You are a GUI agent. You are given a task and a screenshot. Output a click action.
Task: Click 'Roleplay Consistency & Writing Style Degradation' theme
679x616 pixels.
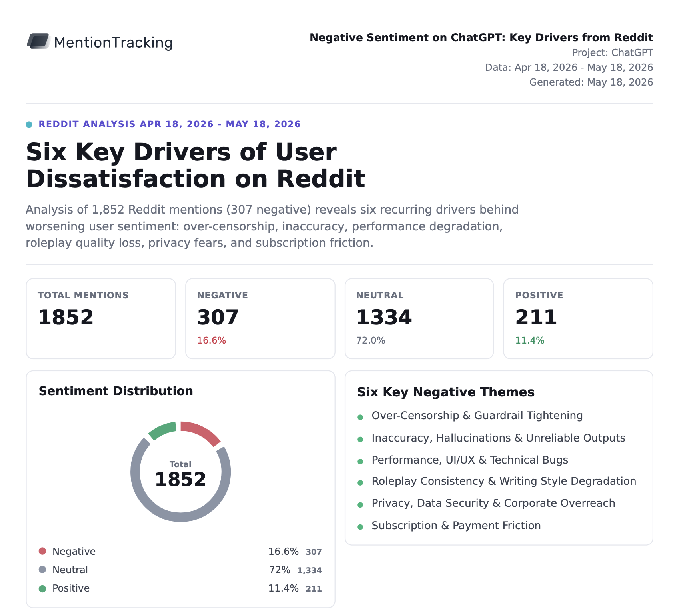point(504,481)
